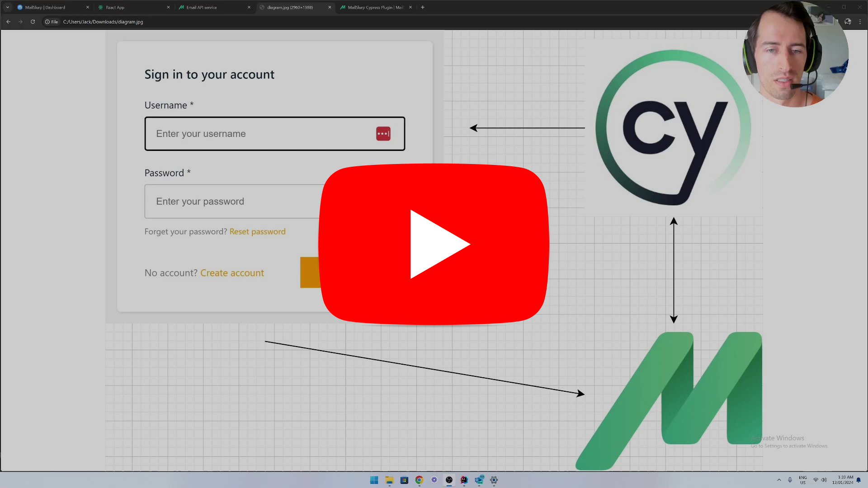Play the video using the red YouTube button
Image resolution: width=868 pixels, height=488 pixels.
[434, 244]
